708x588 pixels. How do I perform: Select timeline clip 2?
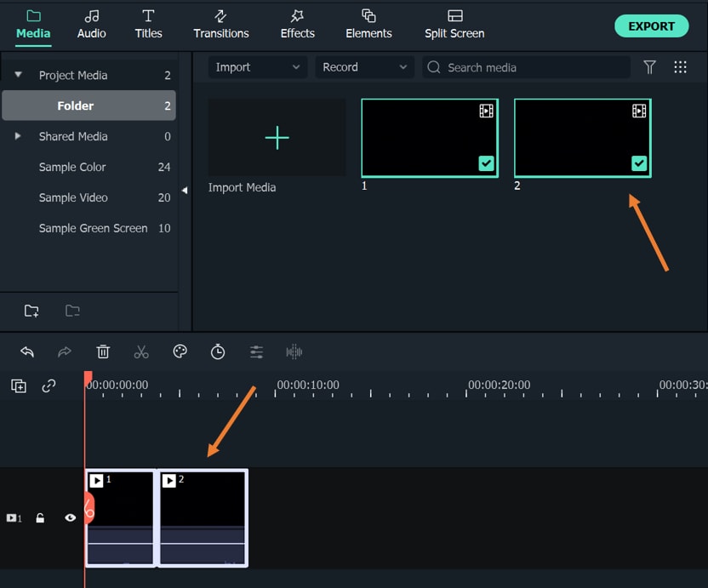[203, 517]
